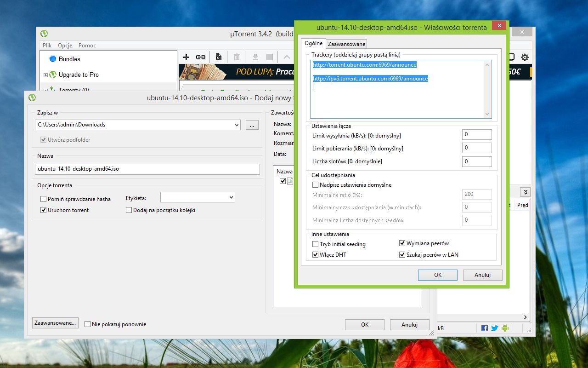This screenshot has height=368, width=588.
Task: Click the Android icon in status bar
Action: point(505,328)
